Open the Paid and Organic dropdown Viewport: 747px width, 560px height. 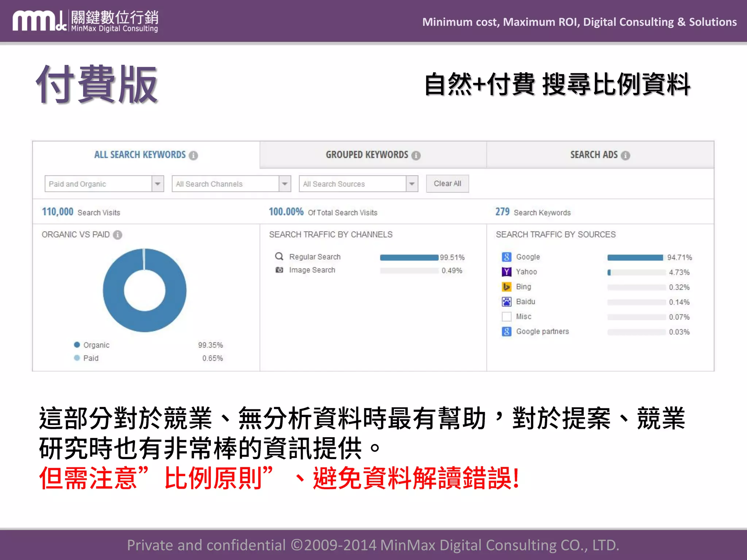tap(158, 184)
